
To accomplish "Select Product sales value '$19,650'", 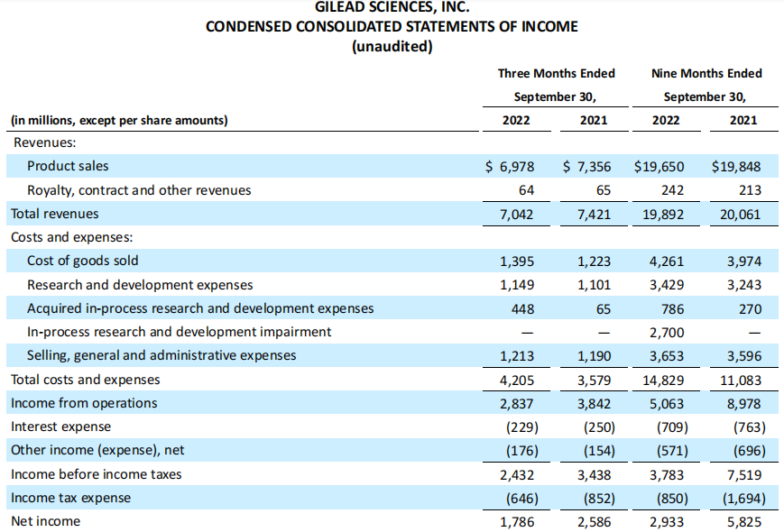I will point(659,166).
